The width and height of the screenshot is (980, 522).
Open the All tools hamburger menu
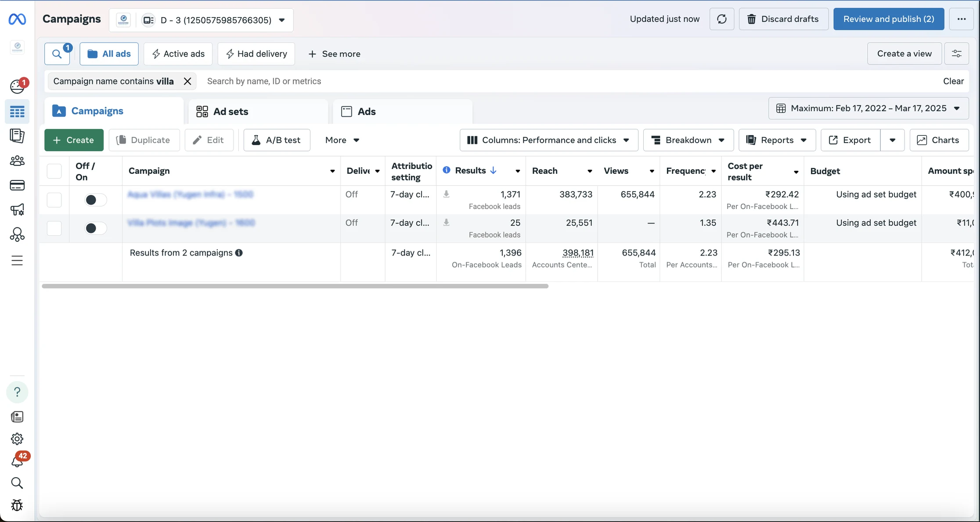[x=17, y=260]
